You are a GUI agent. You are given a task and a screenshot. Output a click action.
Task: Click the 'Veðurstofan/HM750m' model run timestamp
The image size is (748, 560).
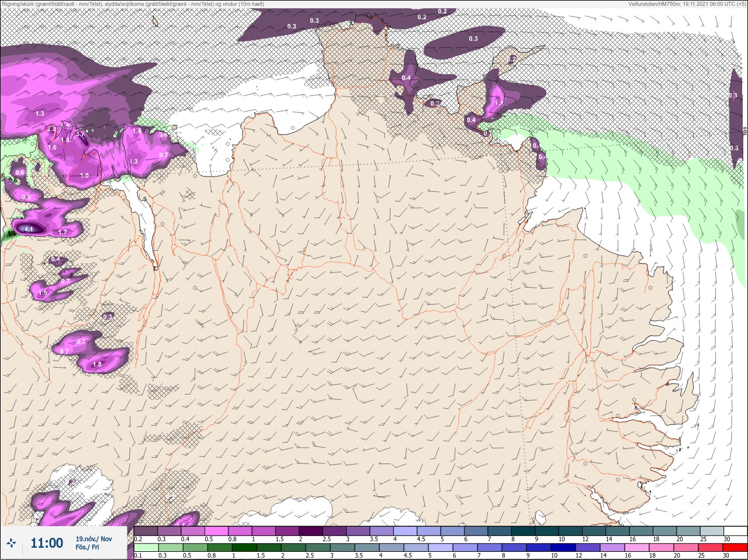[688, 4]
